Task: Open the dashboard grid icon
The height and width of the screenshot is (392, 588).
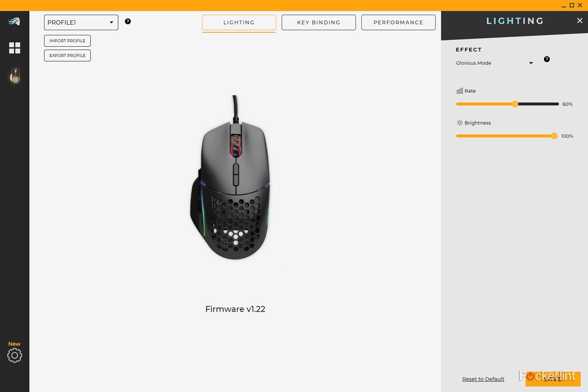Action: 15,48
